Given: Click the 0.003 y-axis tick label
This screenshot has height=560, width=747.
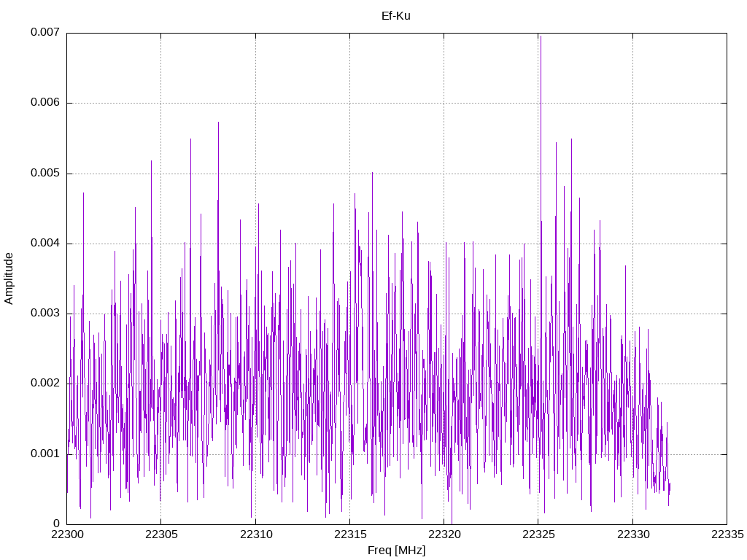Looking at the screenshot, I should [45, 313].
